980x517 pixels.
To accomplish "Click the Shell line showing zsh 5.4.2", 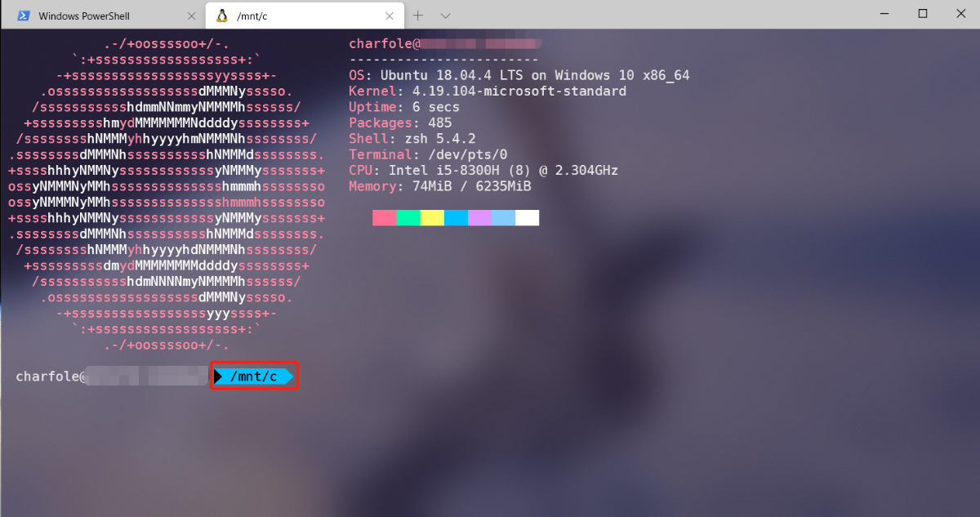I will click(x=412, y=139).
